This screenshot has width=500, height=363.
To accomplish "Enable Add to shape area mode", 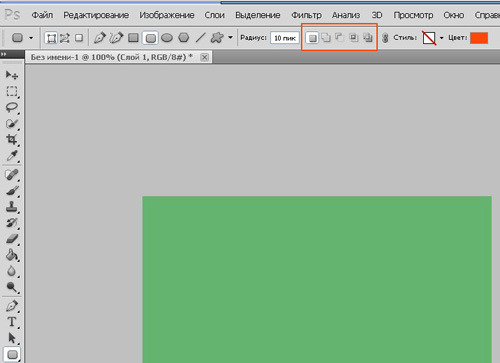I will (x=326, y=38).
